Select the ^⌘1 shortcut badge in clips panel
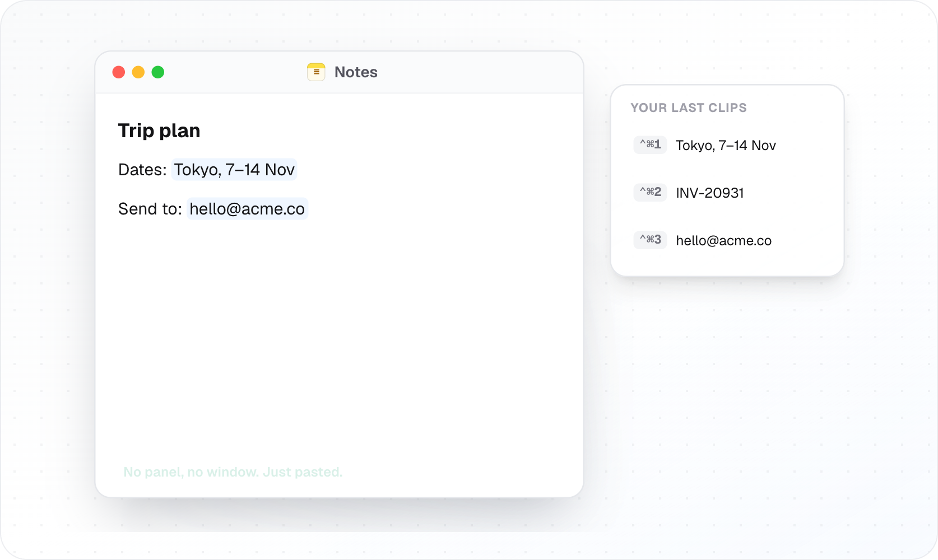The image size is (938, 560). 650,144
